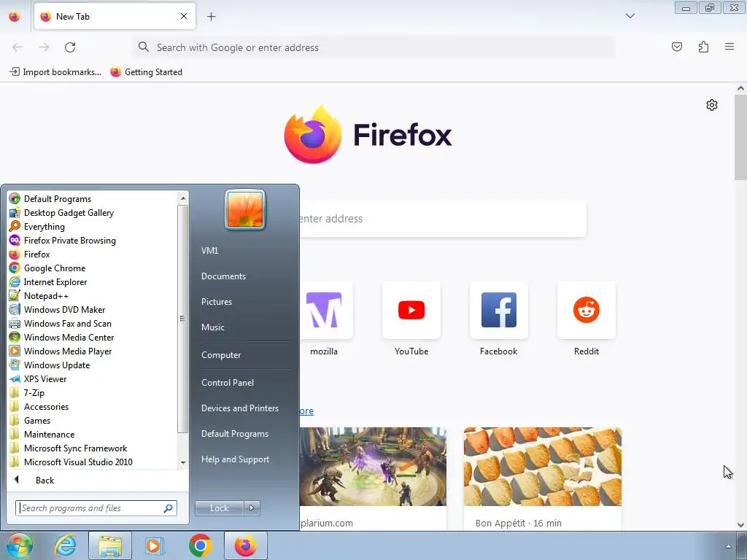Image resolution: width=747 pixels, height=560 pixels.
Task: Open Google Chrome taskbar icon
Action: coord(200,545)
